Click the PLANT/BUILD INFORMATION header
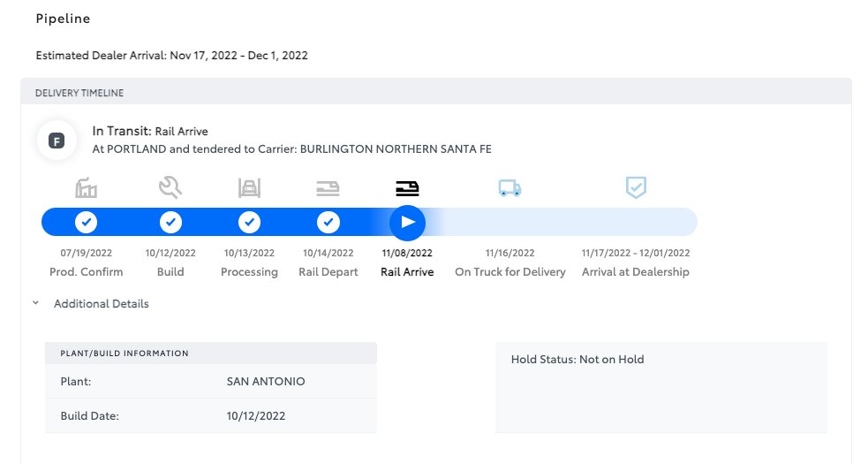The width and height of the screenshot is (868, 464). click(125, 354)
